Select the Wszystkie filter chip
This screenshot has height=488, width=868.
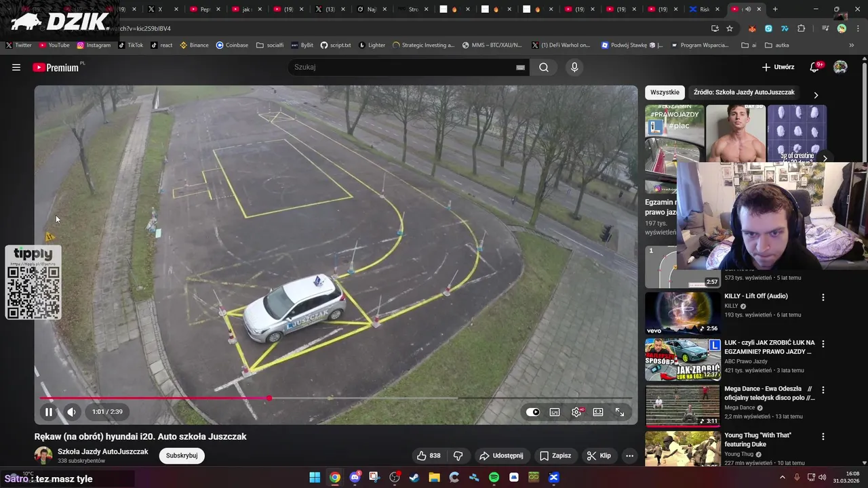coord(665,92)
